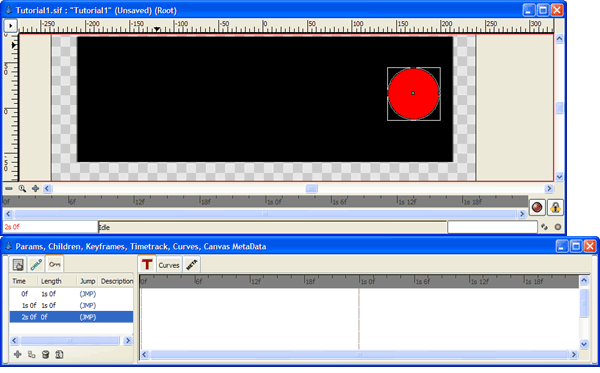This screenshot has width=600, height=373.
Task: Open the canvas menu arrow button
Action: point(11,26)
